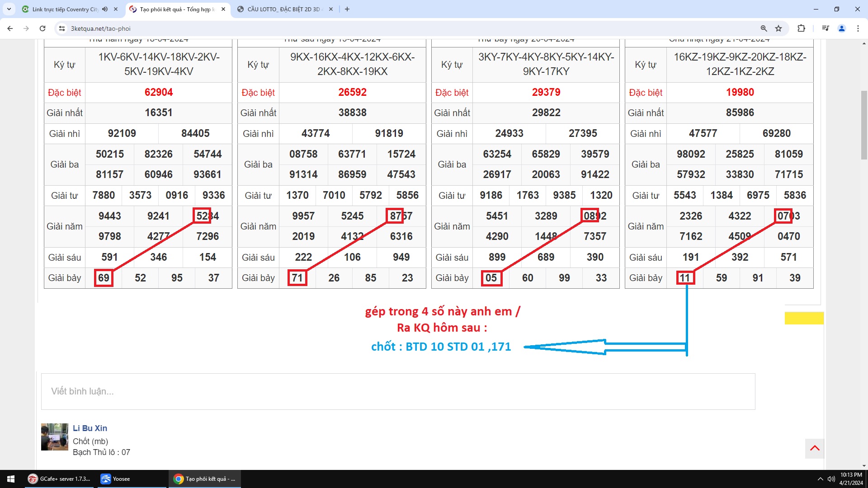Image resolution: width=868 pixels, height=488 pixels.
Task: Open a new browser tab
Action: tap(347, 9)
